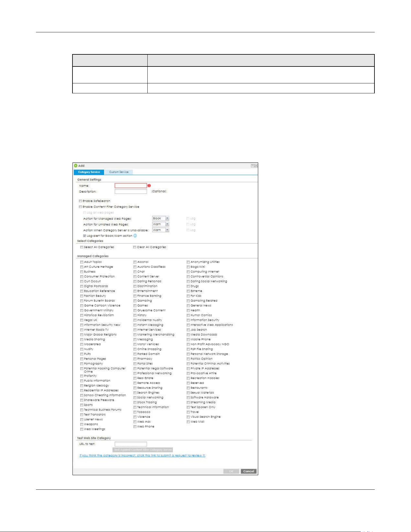Check Clear All Categories
This screenshot has height=532, width=411.
pos(135,247)
